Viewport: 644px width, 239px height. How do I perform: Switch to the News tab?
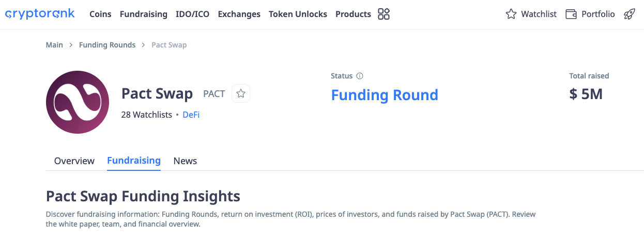point(185,161)
